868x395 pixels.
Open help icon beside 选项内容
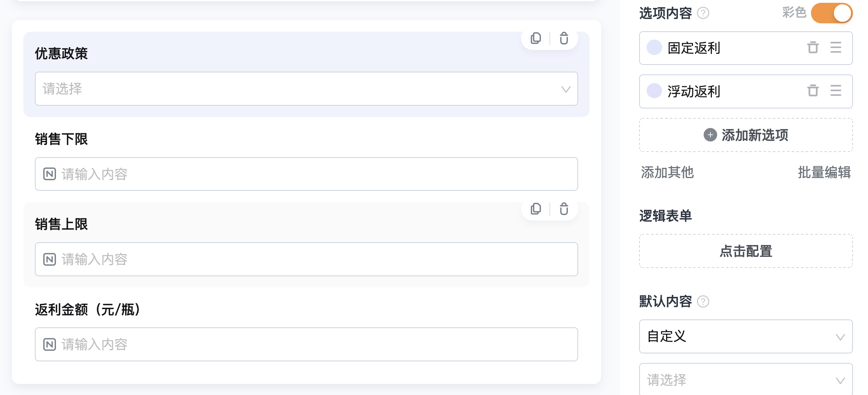[x=703, y=13]
